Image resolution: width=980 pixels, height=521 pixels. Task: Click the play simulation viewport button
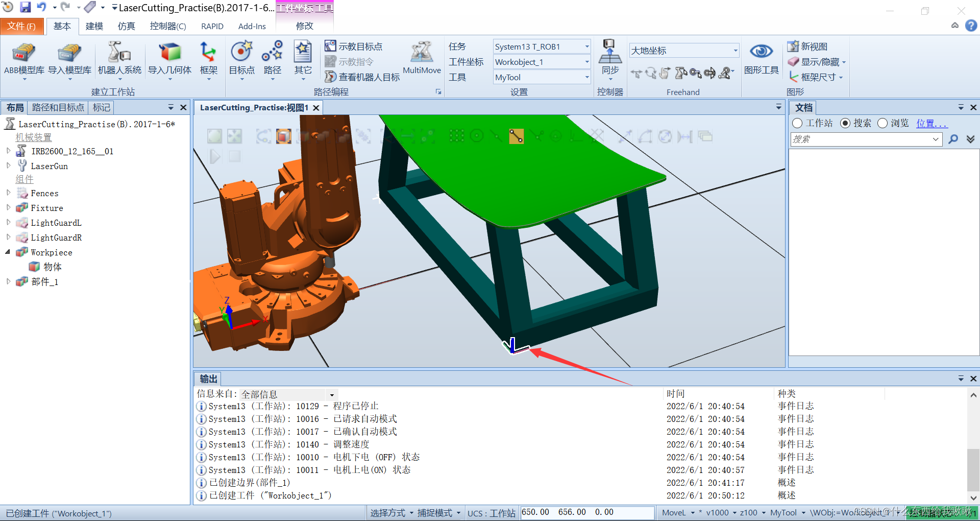[x=215, y=156]
